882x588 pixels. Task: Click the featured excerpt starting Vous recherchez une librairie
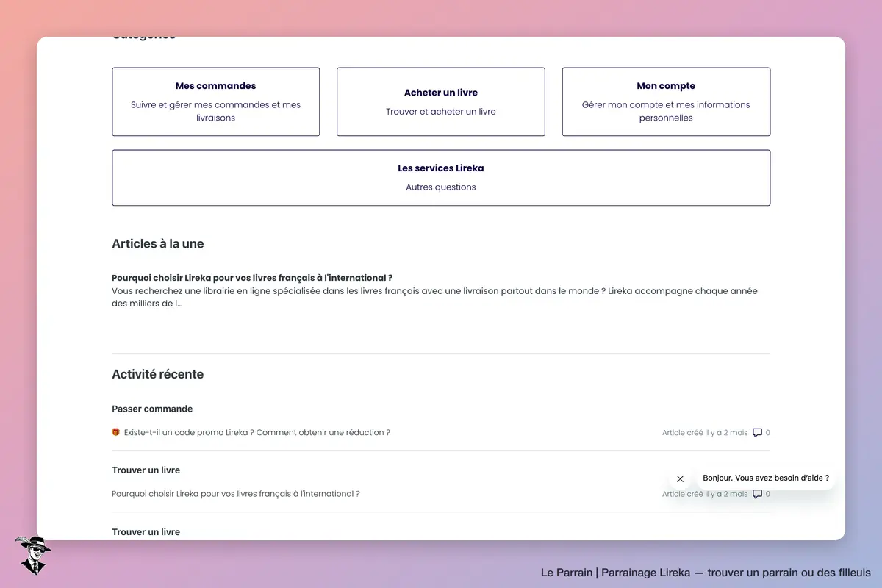[x=434, y=298]
